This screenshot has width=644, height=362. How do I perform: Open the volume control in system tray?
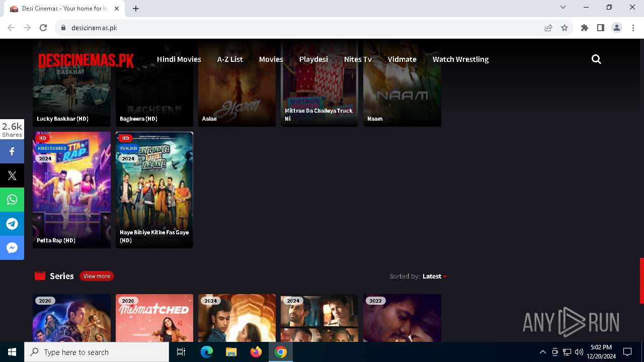click(579, 352)
